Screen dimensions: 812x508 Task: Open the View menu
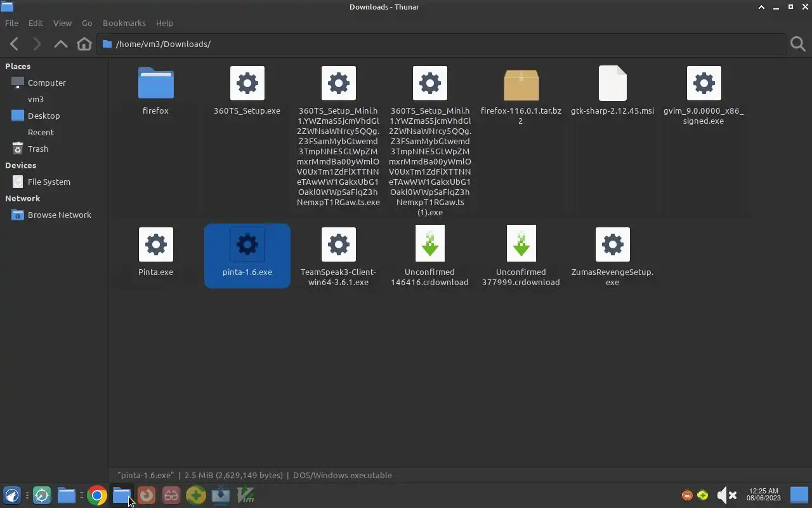62,23
